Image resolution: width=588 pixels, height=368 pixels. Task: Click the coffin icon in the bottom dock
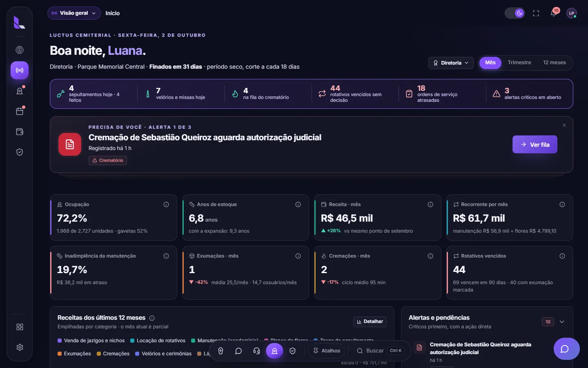pos(220,351)
